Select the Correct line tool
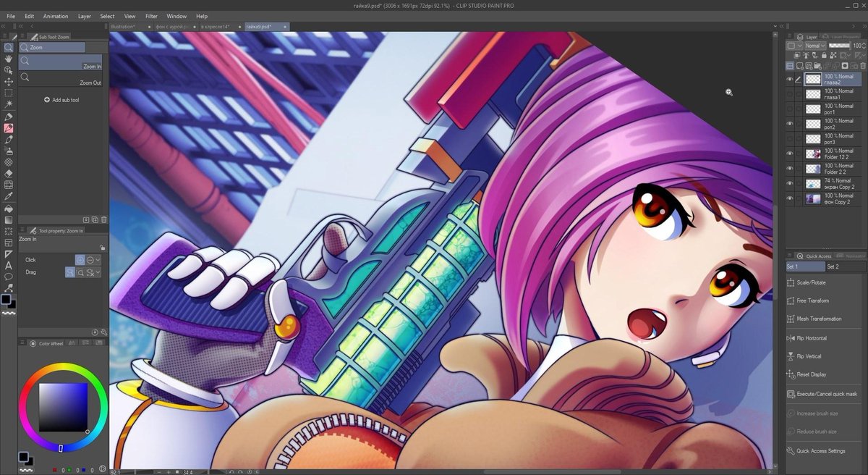This screenshot has height=475, width=868. pyautogui.click(x=9, y=287)
